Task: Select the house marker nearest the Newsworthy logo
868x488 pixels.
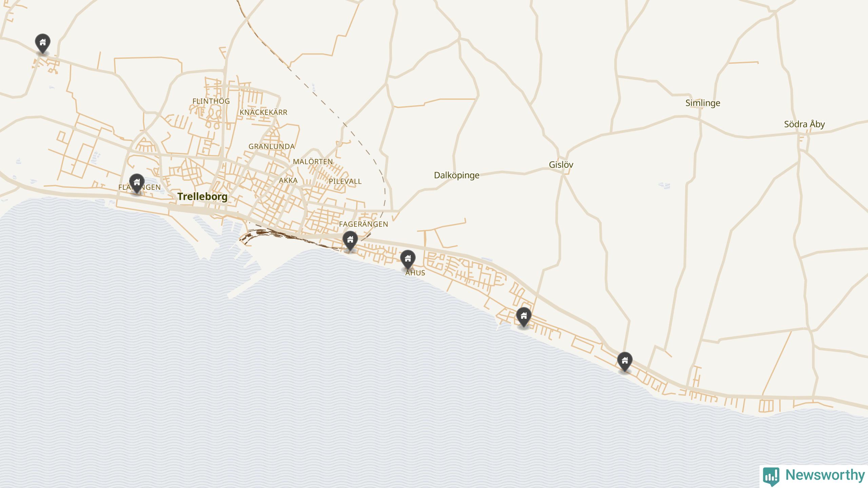Action: pyautogui.click(x=625, y=362)
